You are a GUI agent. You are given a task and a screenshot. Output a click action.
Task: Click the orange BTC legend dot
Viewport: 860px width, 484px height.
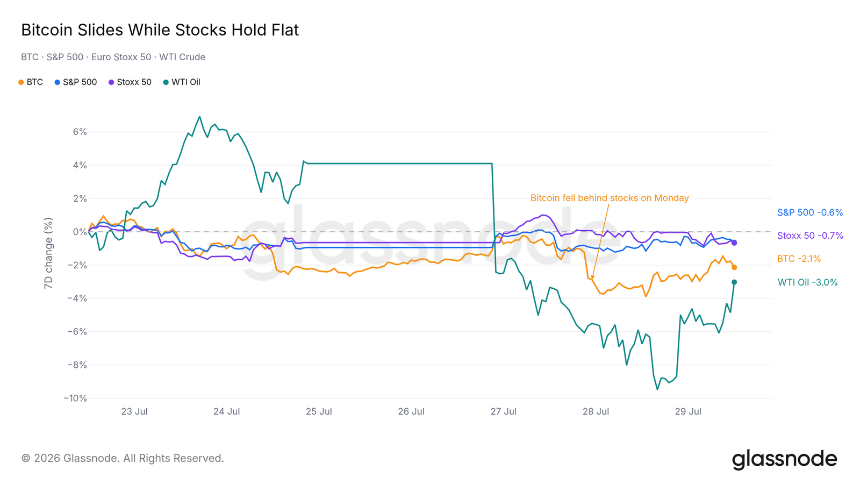click(x=21, y=82)
